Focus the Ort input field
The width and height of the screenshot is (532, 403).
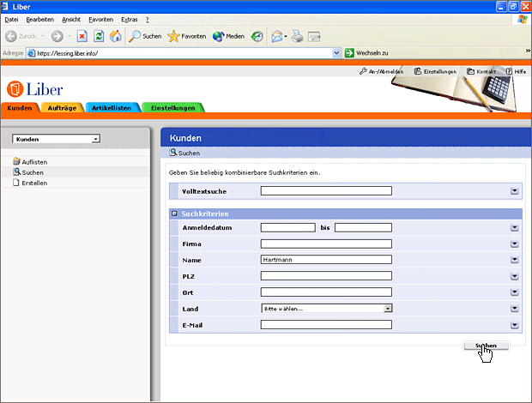click(326, 292)
